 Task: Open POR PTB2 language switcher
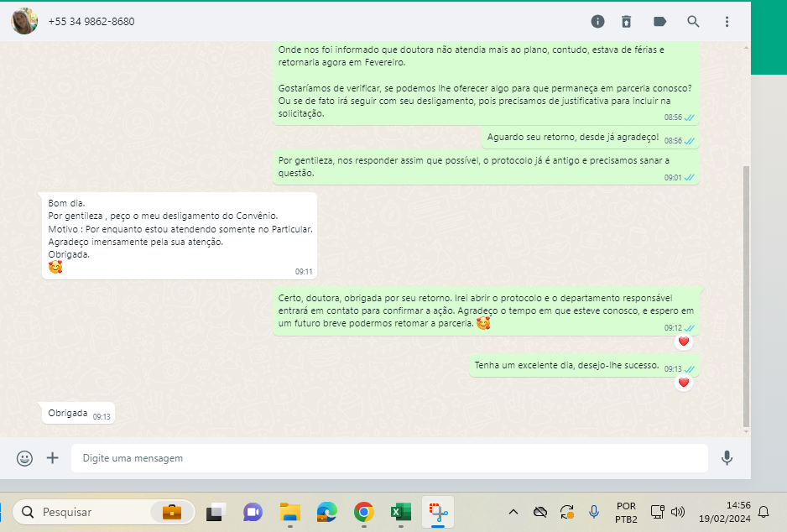click(626, 513)
